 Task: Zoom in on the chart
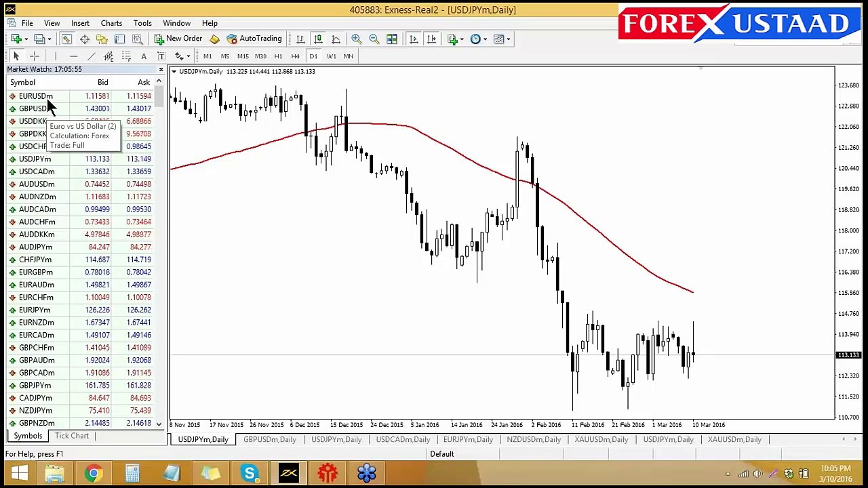tap(356, 39)
